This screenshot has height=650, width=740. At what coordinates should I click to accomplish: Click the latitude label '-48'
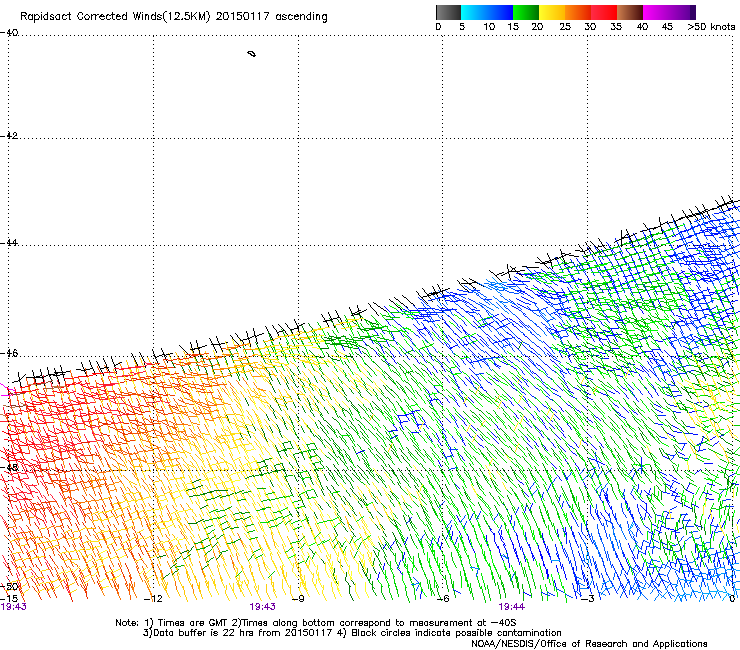click(9, 467)
